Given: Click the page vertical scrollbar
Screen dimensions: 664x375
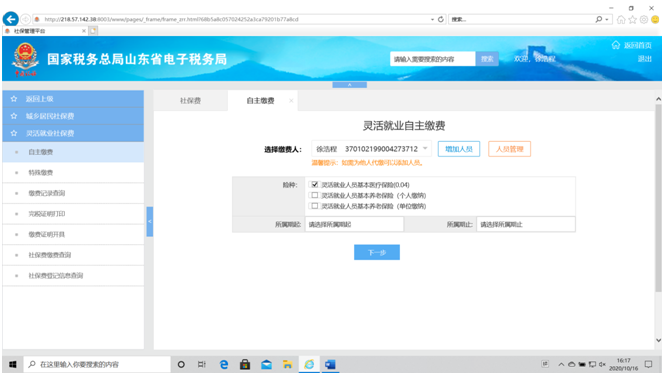Looking at the screenshot, I should [658, 198].
